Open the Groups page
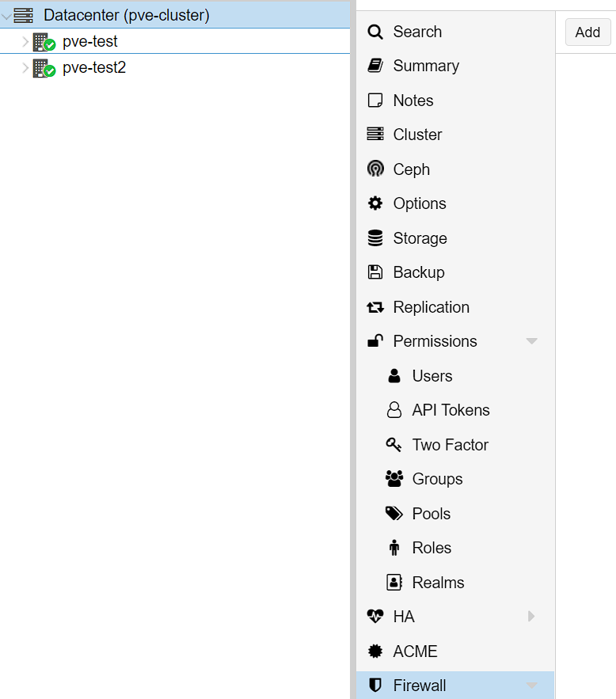 pos(437,479)
